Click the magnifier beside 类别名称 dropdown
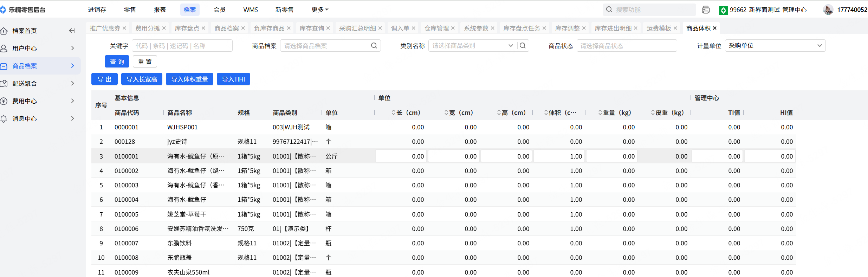 point(523,46)
